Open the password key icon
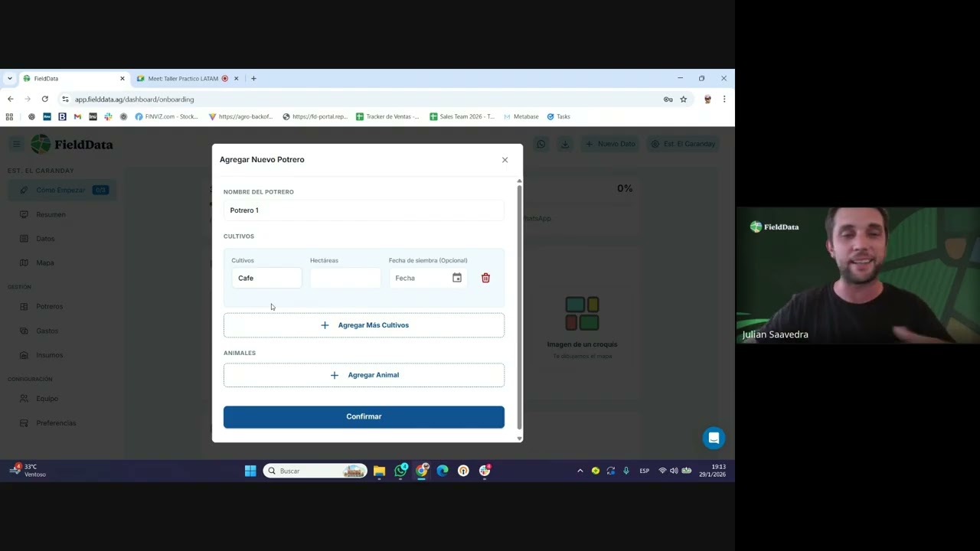The height and width of the screenshot is (551, 980). point(668,99)
